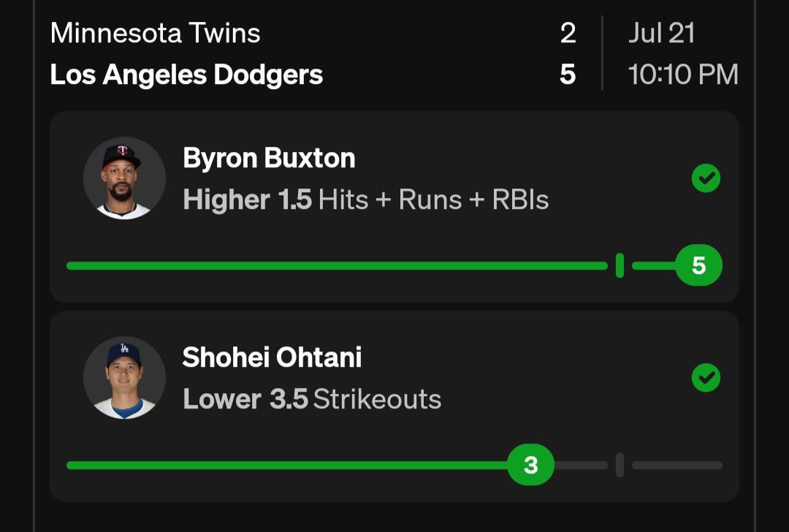
Task: Open Shohei Ohtani's player photo
Action: [x=124, y=378]
